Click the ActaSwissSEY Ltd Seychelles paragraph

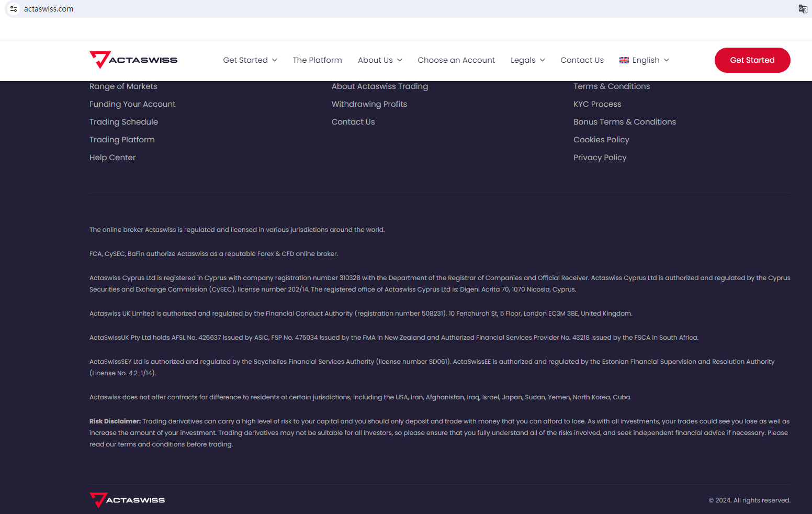point(432,367)
